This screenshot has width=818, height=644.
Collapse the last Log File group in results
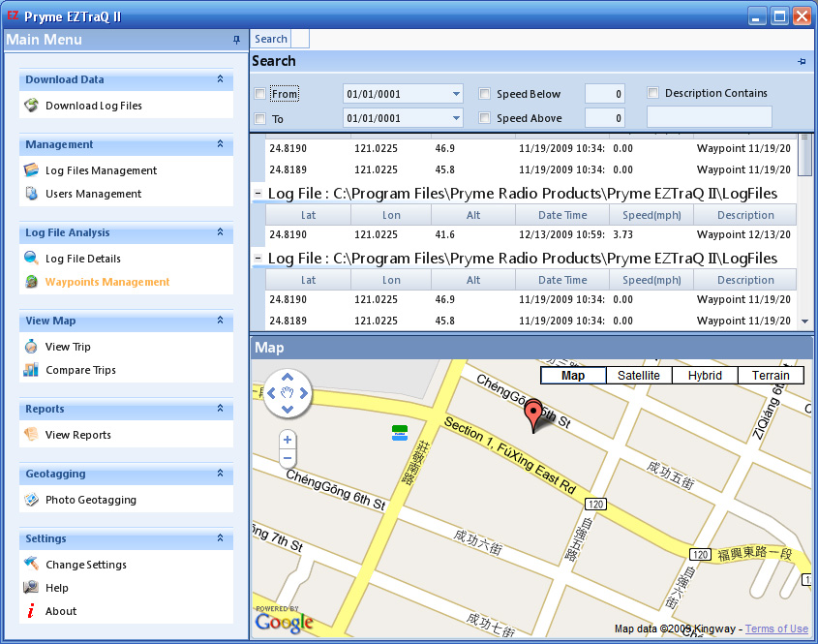(x=258, y=259)
